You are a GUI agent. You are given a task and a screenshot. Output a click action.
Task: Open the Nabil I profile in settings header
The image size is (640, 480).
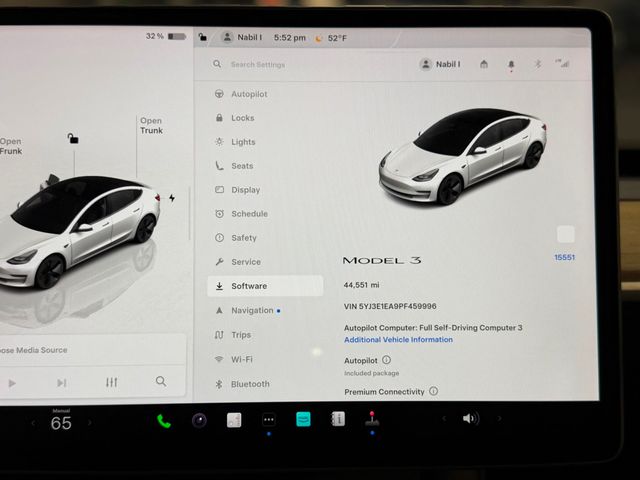[x=440, y=64]
